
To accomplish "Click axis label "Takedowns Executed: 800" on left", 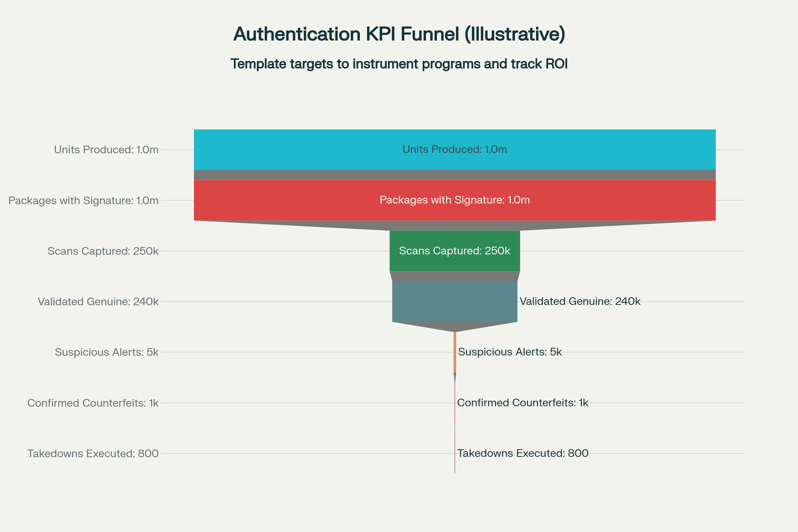I will coord(93,454).
